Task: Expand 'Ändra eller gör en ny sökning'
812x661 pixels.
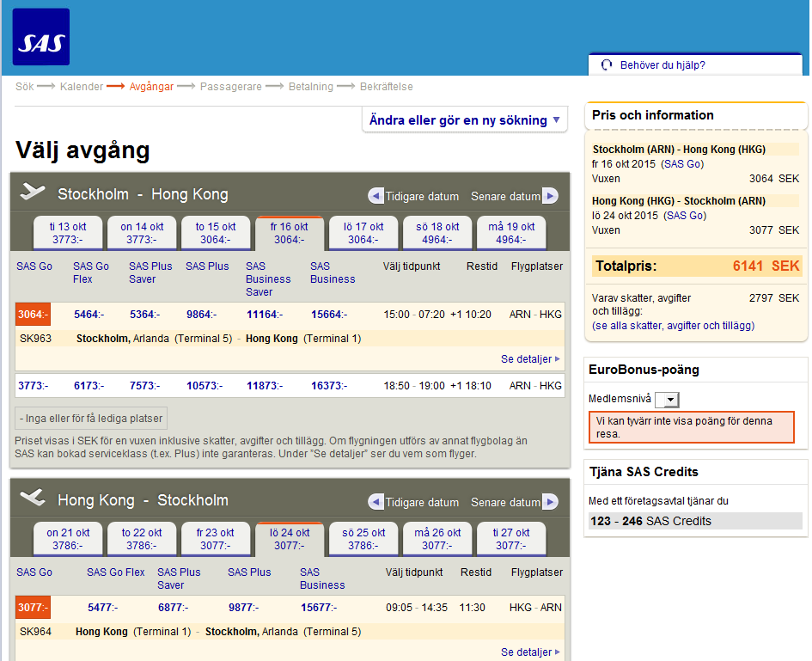Action: pyautogui.click(x=464, y=120)
